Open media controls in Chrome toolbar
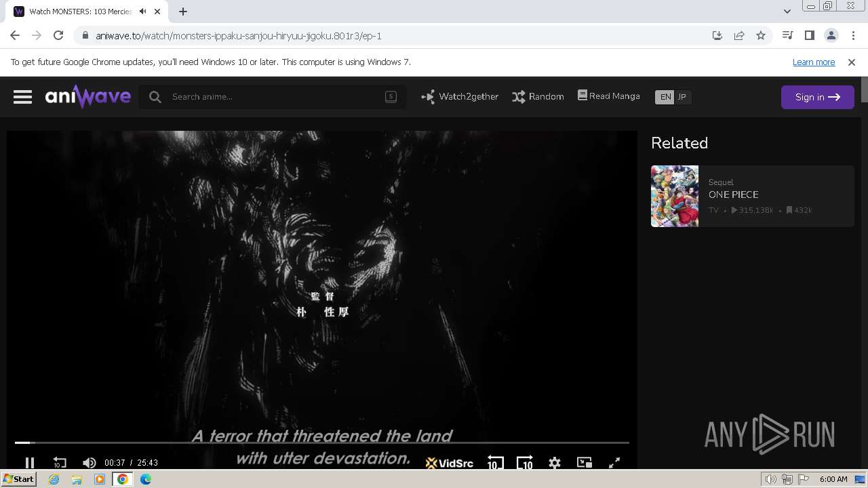The height and width of the screenshot is (488, 868). tap(787, 35)
